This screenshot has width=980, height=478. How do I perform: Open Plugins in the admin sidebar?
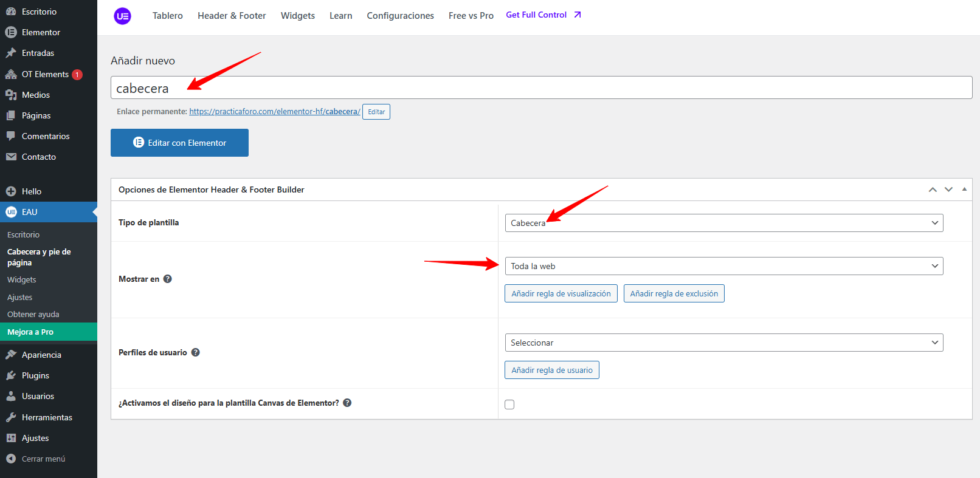pyautogui.click(x=35, y=375)
